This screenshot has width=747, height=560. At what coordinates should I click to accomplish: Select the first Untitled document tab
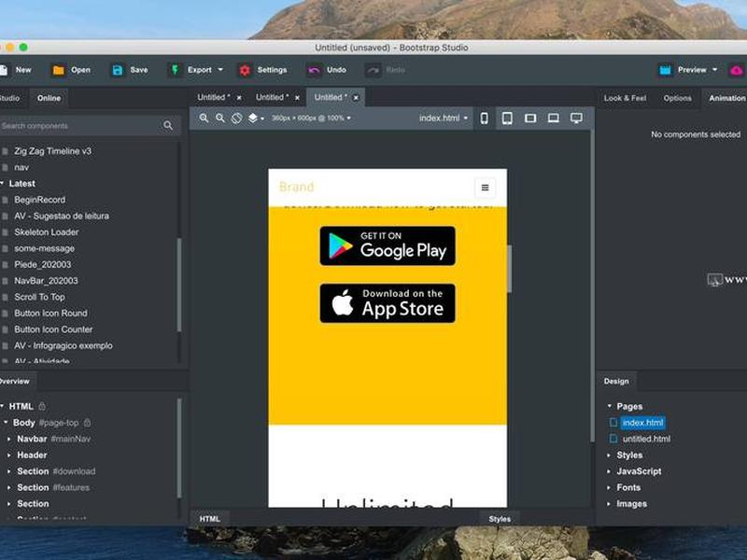coord(214,97)
